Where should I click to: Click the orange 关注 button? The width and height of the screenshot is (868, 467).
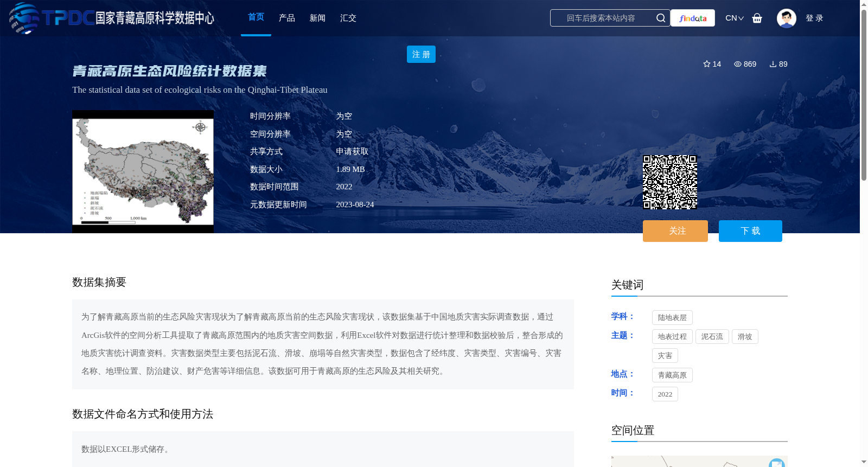tap(675, 231)
